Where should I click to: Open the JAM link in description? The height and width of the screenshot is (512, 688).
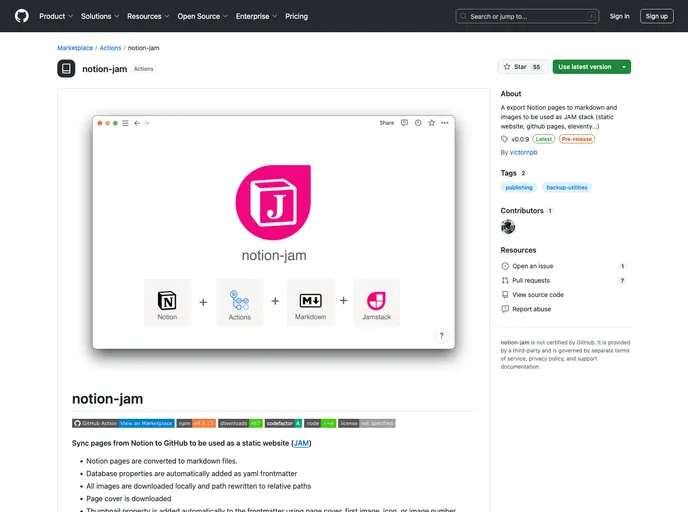tap(301, 443)
